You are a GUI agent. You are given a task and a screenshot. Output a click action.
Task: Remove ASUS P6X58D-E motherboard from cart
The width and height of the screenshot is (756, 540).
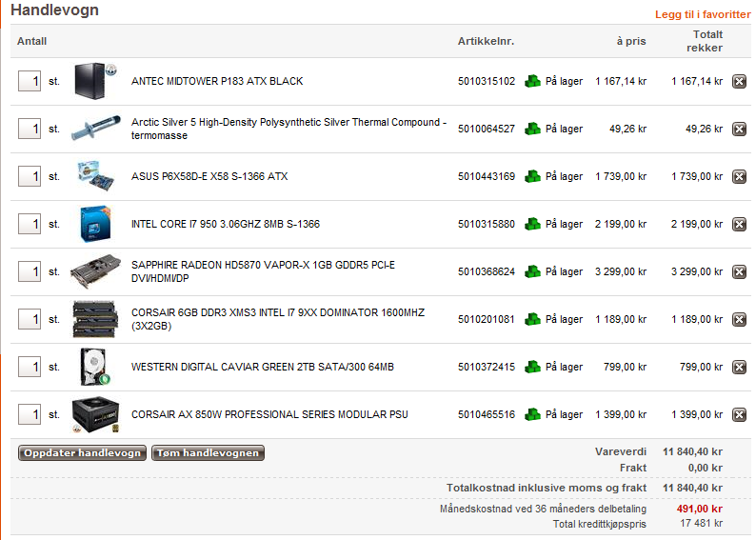click(x=739, y=176)
